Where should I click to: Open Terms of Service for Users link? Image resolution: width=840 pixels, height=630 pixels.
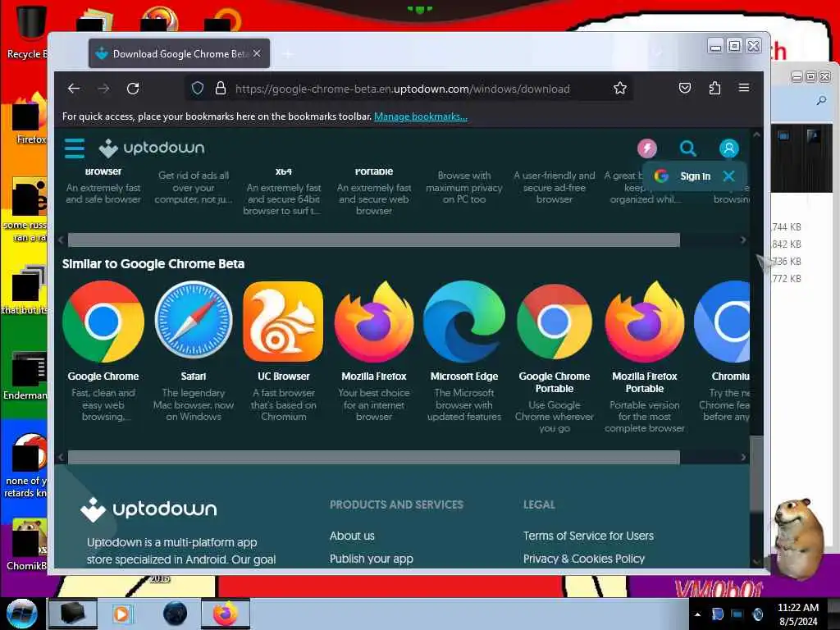[588, 536]
